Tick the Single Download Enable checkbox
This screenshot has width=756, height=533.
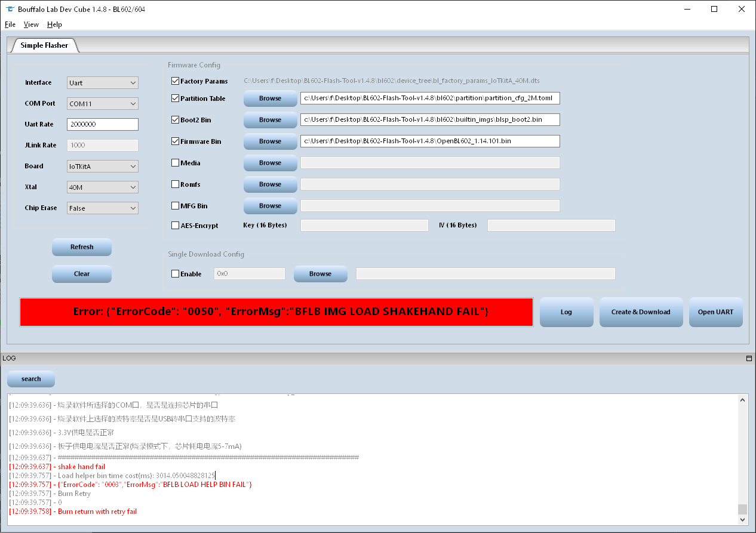point(175,274)
